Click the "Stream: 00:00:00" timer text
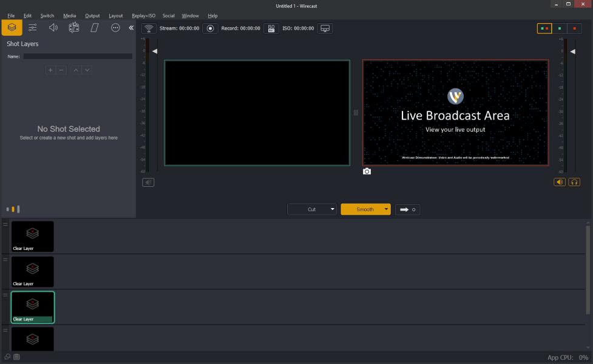593x364 pixels. click(x=179, y=29)
